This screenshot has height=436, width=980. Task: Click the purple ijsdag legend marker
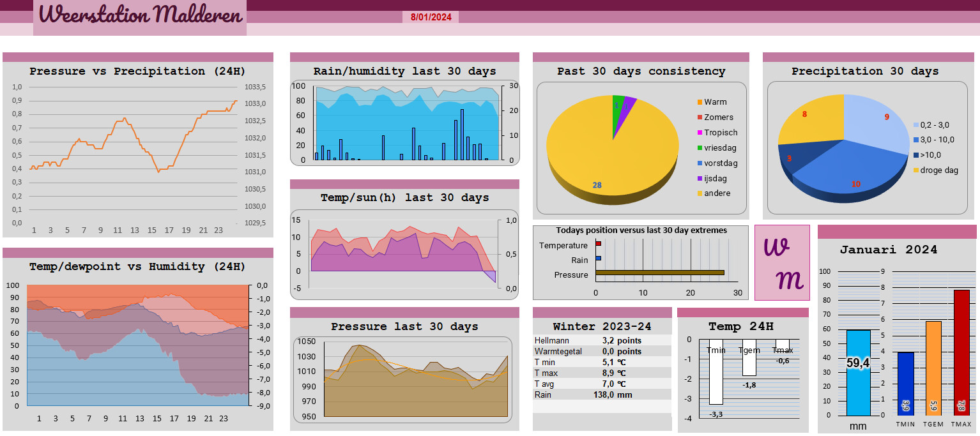(700, 179)
